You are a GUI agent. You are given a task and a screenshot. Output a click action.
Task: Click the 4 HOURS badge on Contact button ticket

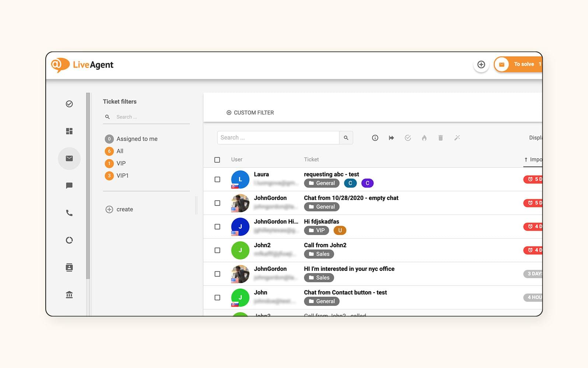533,297
